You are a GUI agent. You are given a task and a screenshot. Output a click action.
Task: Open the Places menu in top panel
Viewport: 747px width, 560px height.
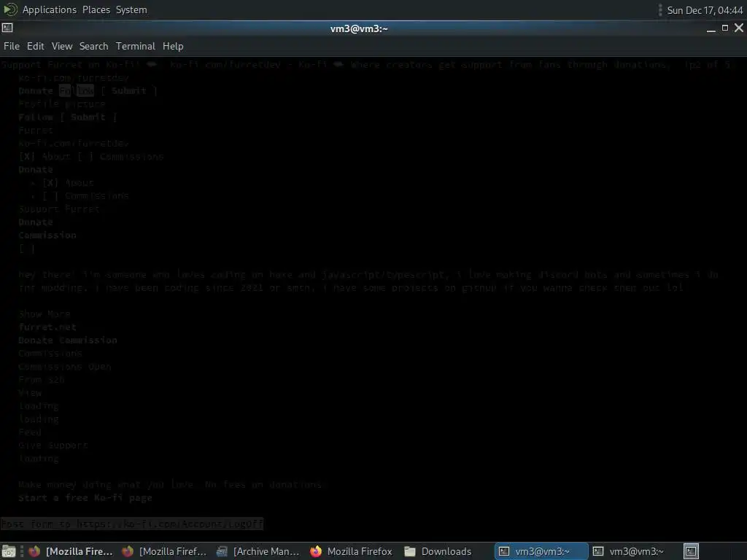point(96,9)
